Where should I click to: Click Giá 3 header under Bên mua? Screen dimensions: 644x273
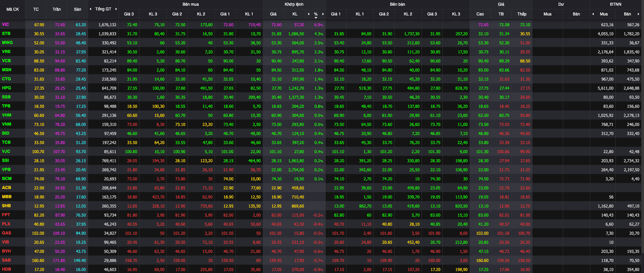(x=129, y=14)
